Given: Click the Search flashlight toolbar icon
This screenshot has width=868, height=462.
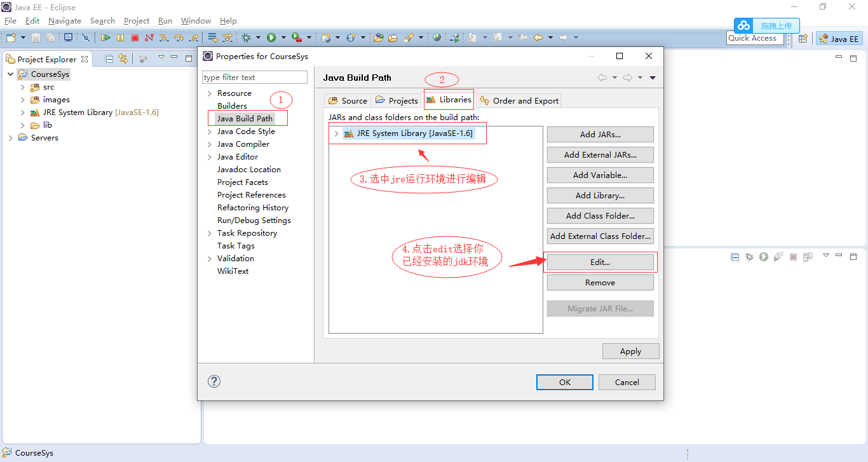Looking at the screenshot, I should 409,37.
